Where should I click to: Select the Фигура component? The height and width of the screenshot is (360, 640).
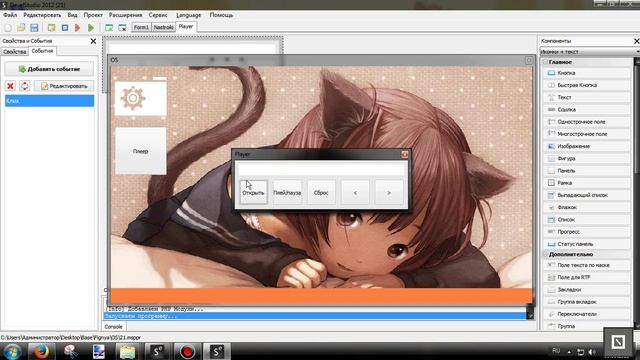(587, 158)
